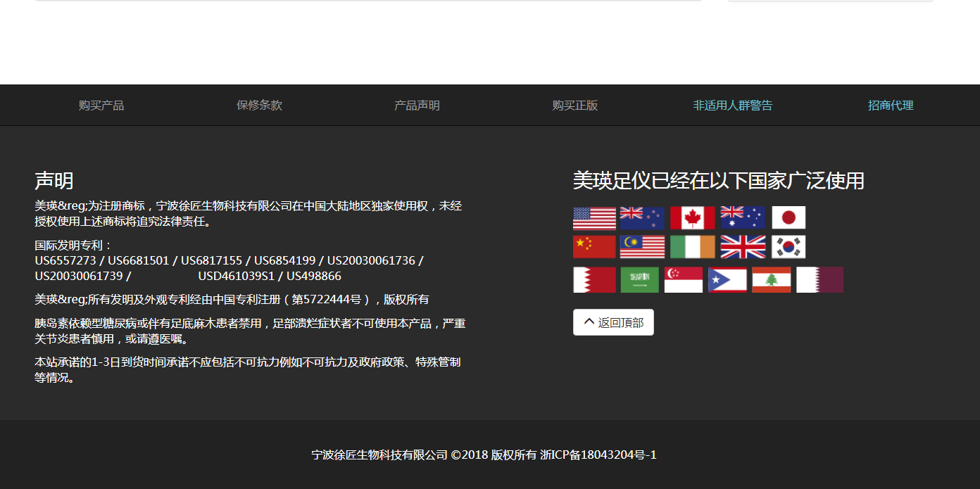
Task: Click the Lebanon cedar tree flag
Action: 771,279
